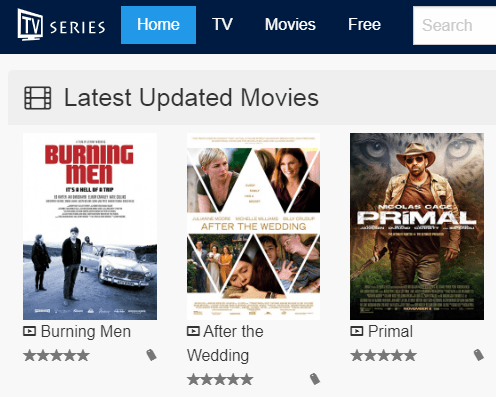The width and height of the screenshot is (496, 397).
Task: Click the tag icon under After the Wedding
Action: [315, 379]
